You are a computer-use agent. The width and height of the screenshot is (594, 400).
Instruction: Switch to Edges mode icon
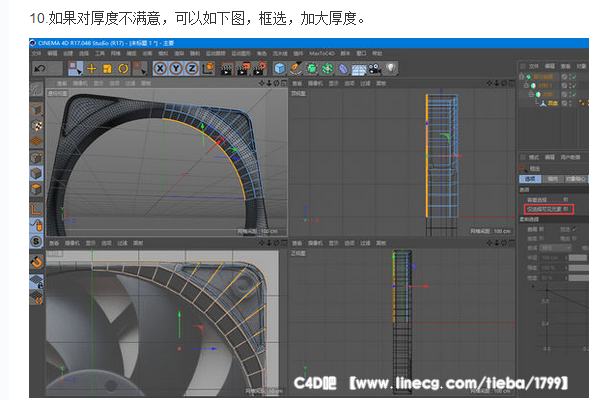point(36,173)
